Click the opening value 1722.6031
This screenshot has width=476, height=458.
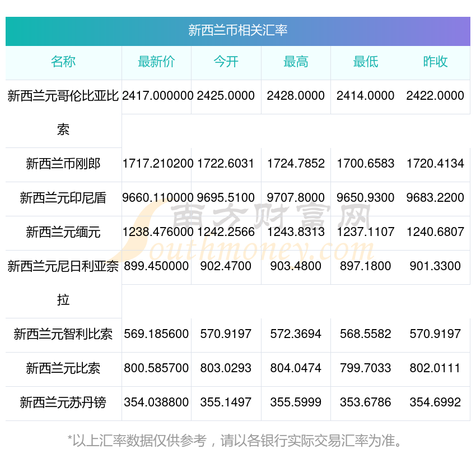226,164
